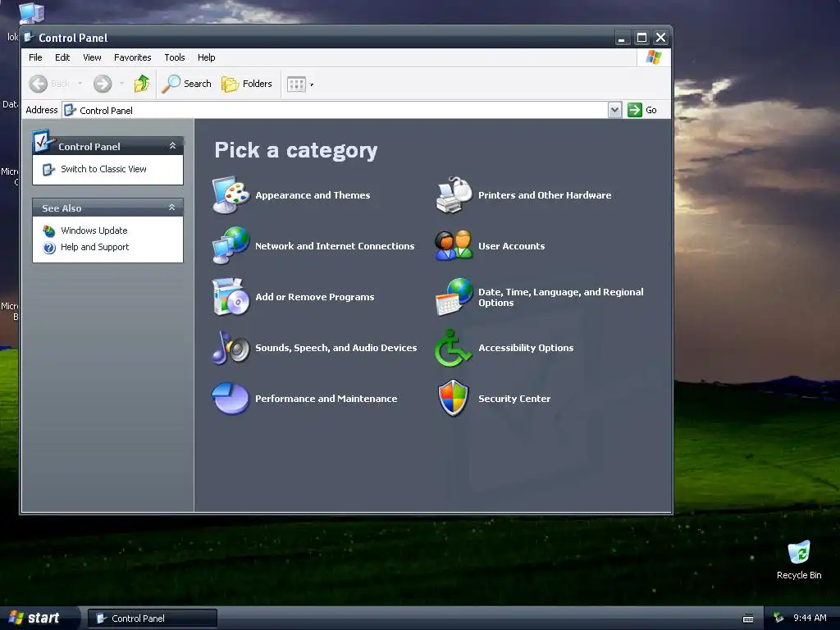Open the File menu

coord(35,57)
